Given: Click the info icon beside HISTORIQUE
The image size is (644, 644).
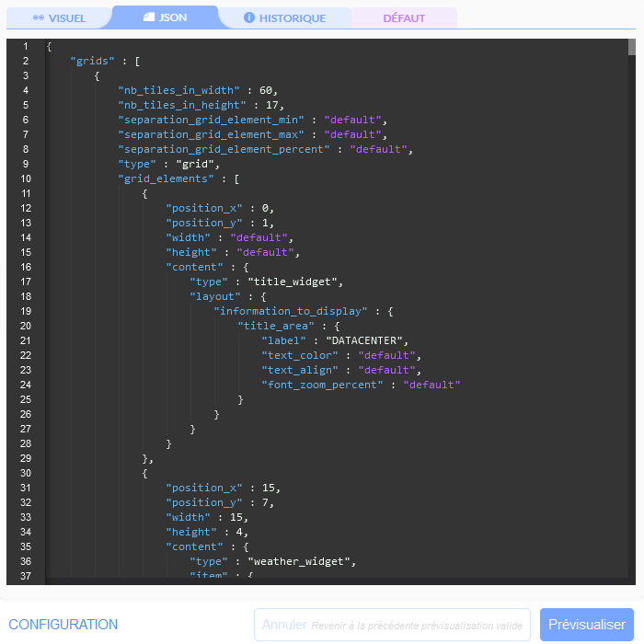Looking at the screenshot, I should point(249,18).
